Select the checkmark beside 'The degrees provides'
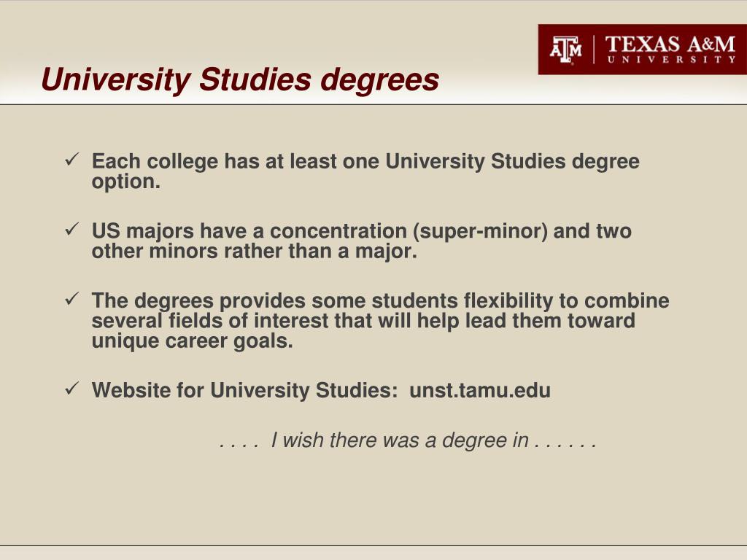The image size is (747, 560). [x=71, y=299]
